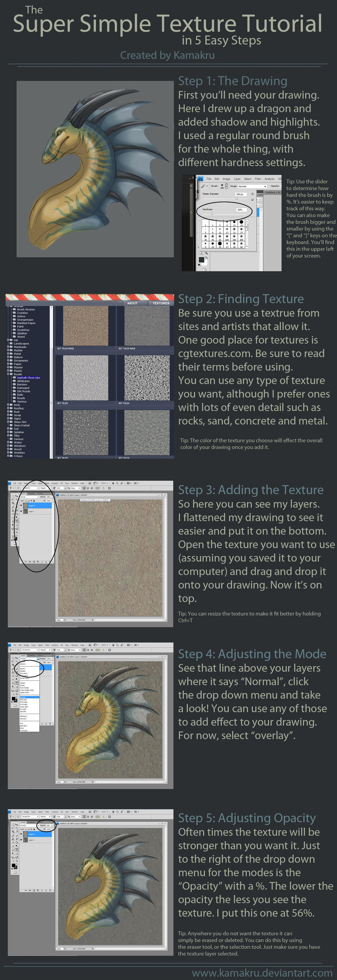Open blend mode Normal dropdown in Step 3 Layers
The height and width of the screenshot is (980, 337).
tap(29, 497)
